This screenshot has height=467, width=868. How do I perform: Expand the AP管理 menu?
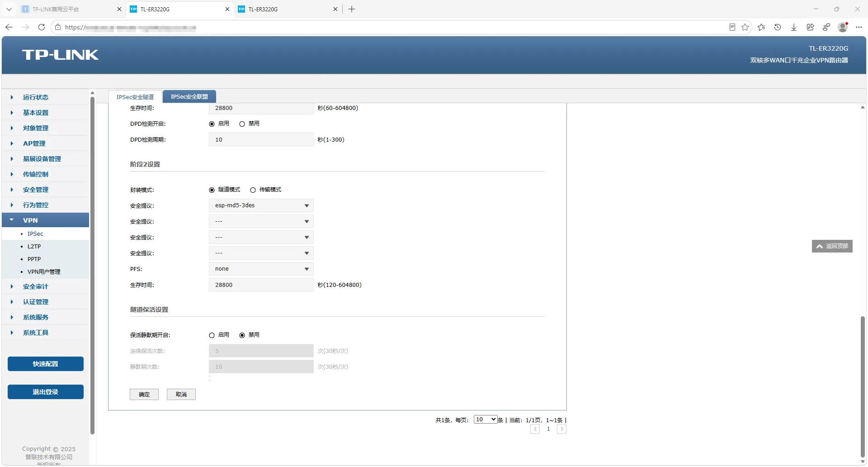(45, 143)
